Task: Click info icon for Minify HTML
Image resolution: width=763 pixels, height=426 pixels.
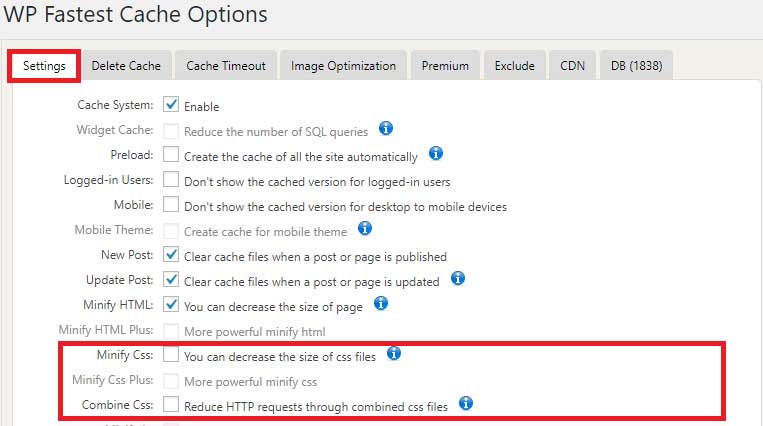Action: pos(380,303)
